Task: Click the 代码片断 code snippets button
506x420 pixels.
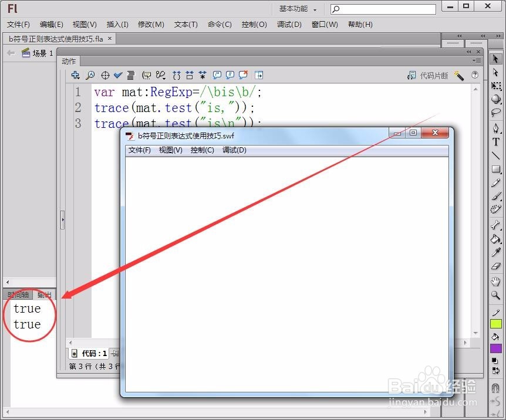Action: [428, 76]
